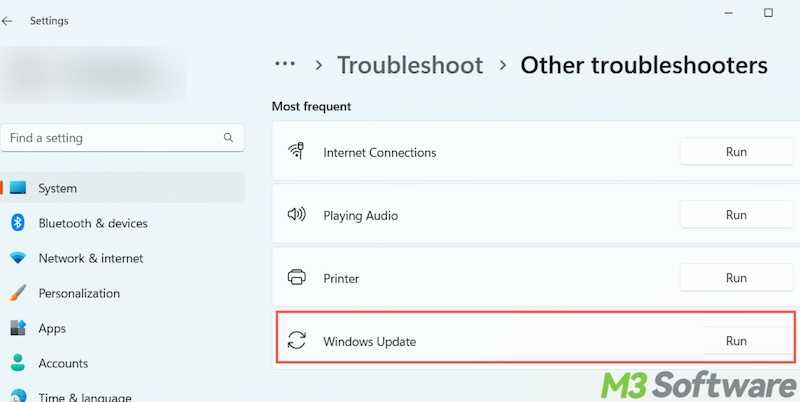The image size is (800, 402).
Task: Focus the Find a setting box
Action: 122,138
